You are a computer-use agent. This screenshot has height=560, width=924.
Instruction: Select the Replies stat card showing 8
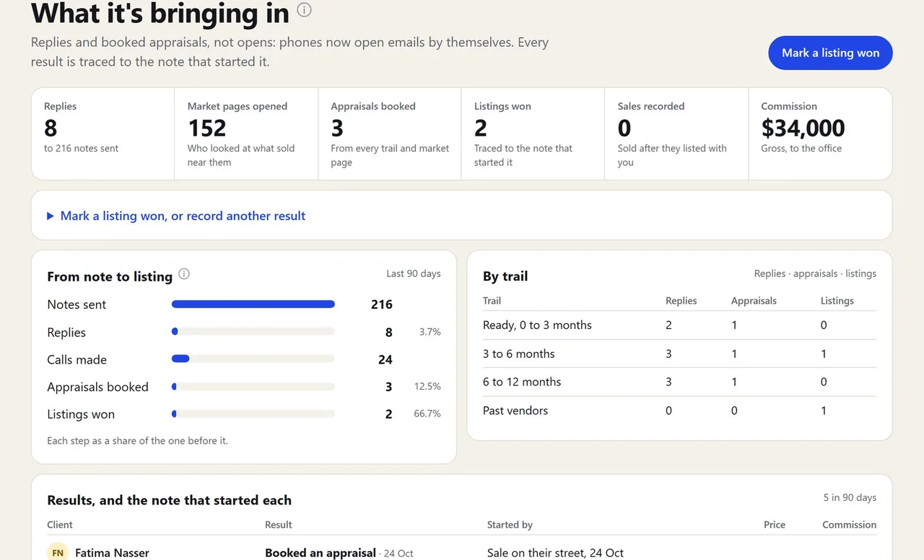coord(103,134)
